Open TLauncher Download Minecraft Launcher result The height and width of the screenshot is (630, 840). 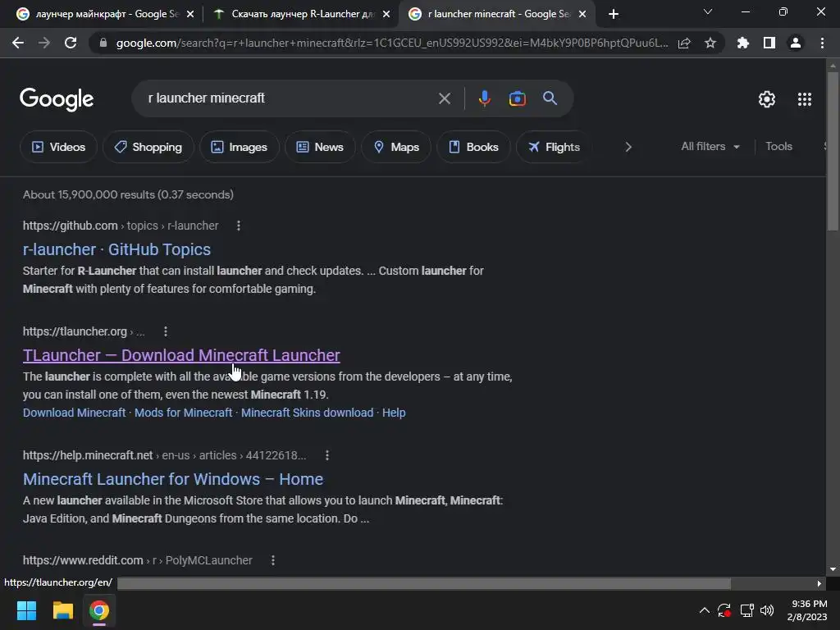click(x=181, y=355)
